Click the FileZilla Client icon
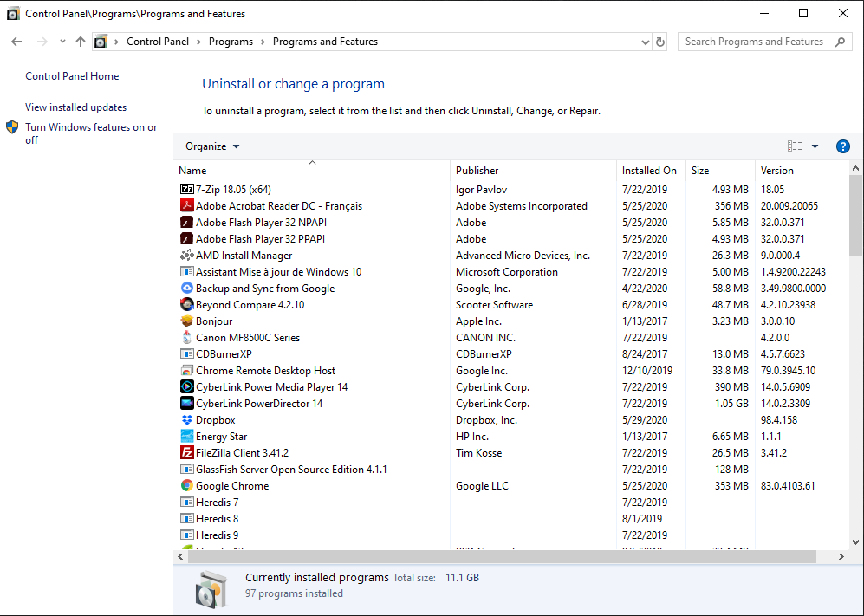 point(187,453)
